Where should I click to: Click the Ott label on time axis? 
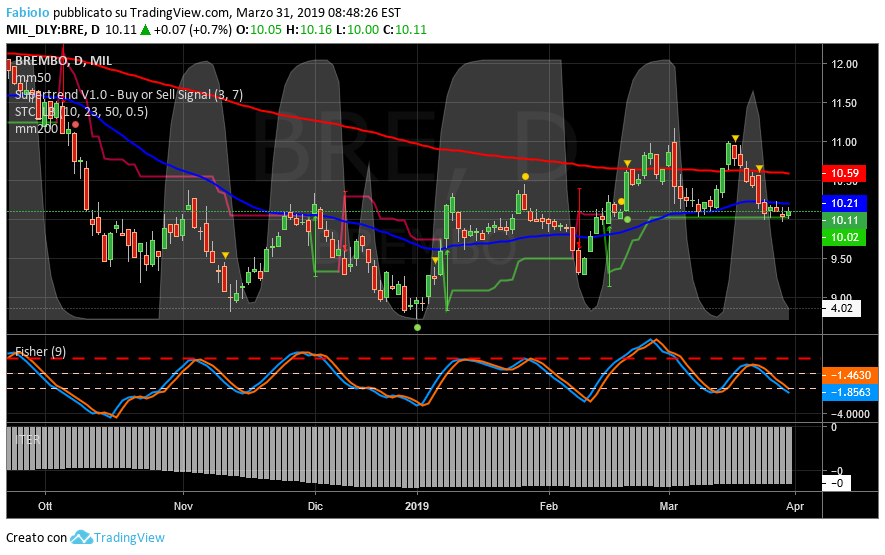[45, 506]
